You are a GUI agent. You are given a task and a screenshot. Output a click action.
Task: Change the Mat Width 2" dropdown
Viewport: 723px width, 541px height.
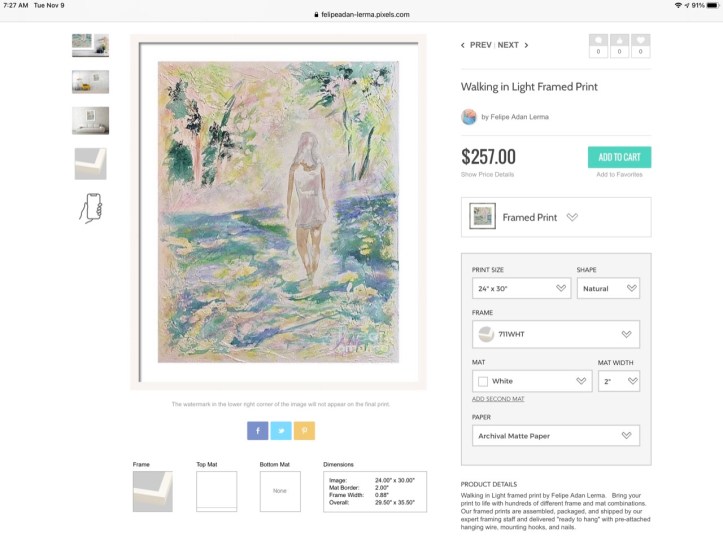tap(618, 381)
